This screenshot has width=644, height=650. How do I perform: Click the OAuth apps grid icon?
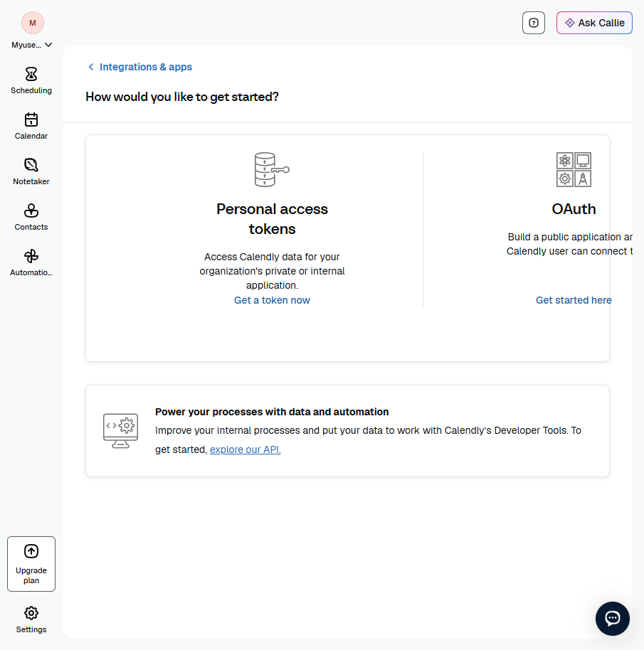tap(574, 169)
